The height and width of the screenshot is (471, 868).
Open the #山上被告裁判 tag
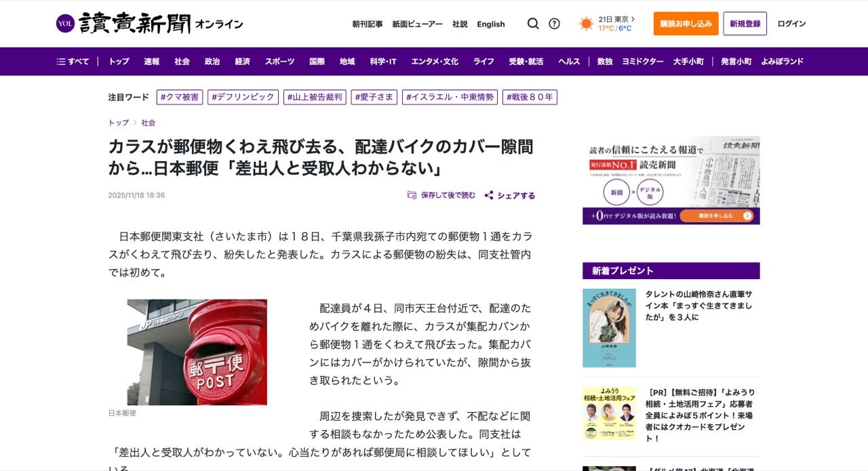pyautogui.click(x=315, y=97)
